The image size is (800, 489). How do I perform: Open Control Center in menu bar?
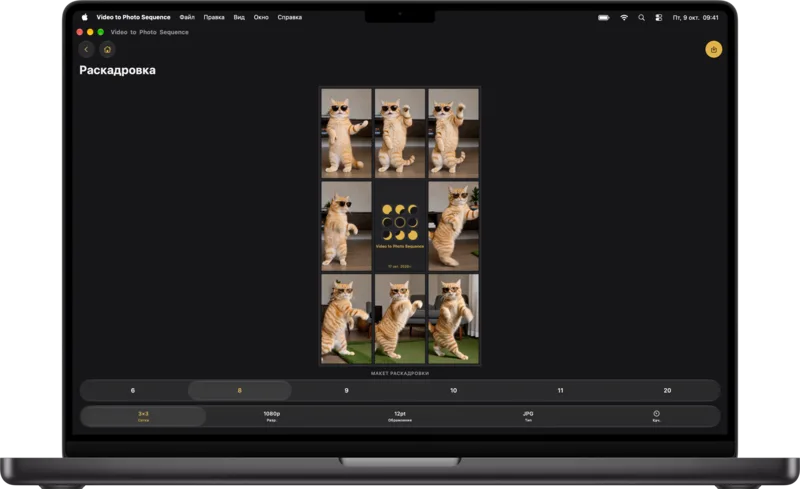659,17
